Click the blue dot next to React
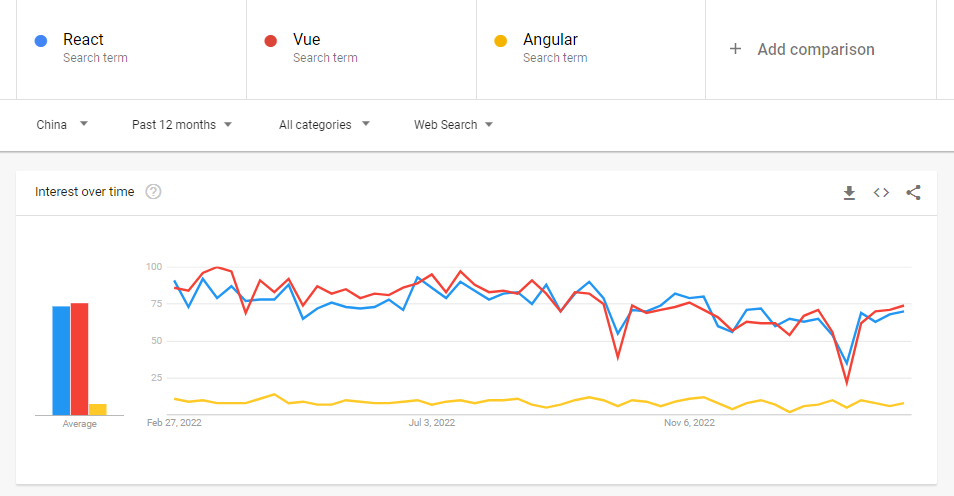 [x=41, y=41]
